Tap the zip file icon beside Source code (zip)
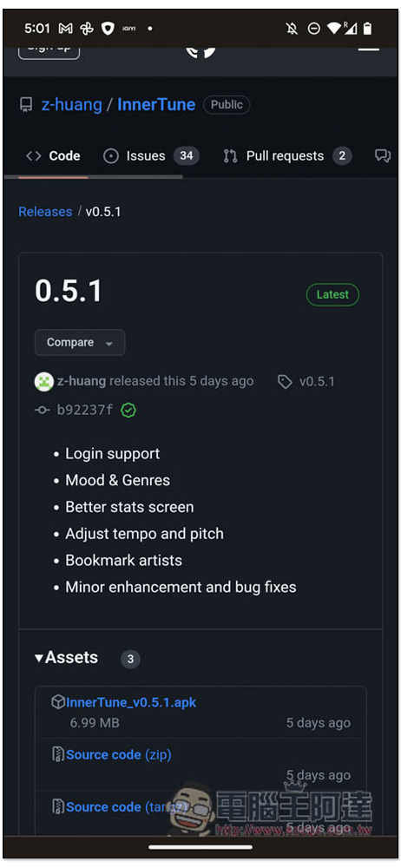 click(58, 754)
